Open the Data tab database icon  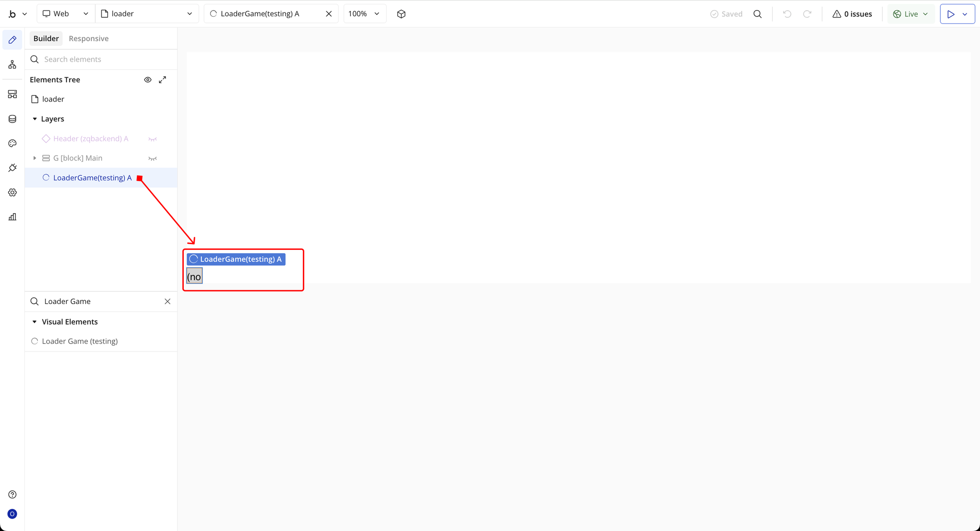[x=12, y=119]
